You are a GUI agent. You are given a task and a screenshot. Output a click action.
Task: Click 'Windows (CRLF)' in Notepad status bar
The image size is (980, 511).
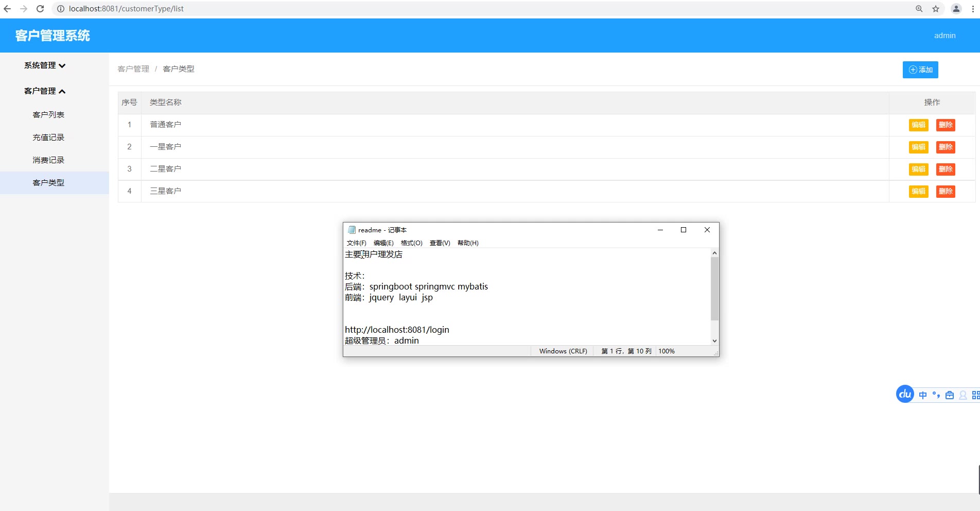[x=563, y=351]
